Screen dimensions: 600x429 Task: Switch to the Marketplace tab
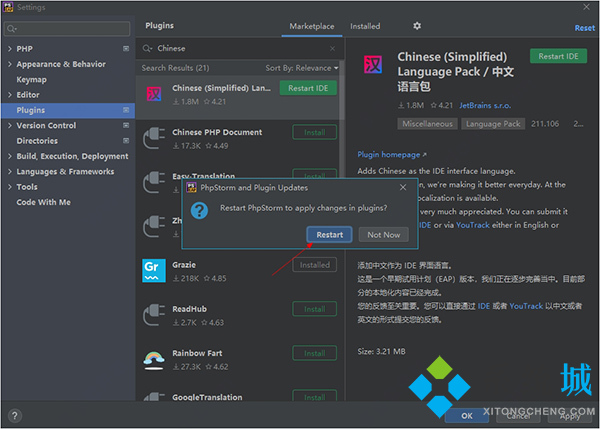[x=311, y=26]
